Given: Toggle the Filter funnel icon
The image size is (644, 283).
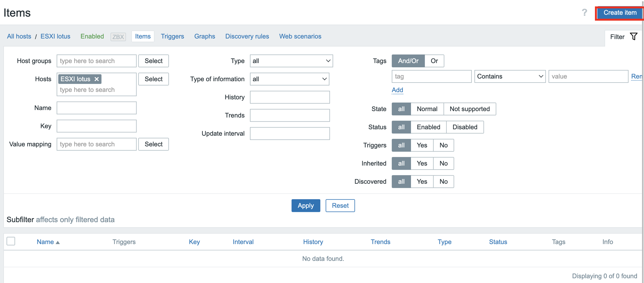Looking at the screenshot, I should pos(634,37).
